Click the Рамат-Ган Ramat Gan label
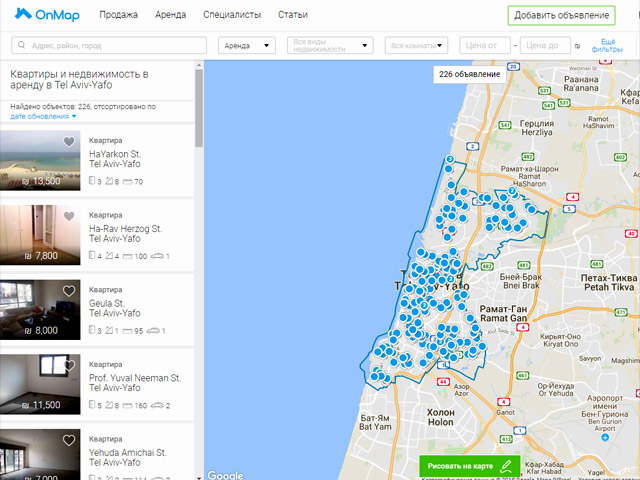The image size is (640, 480). 503,313
